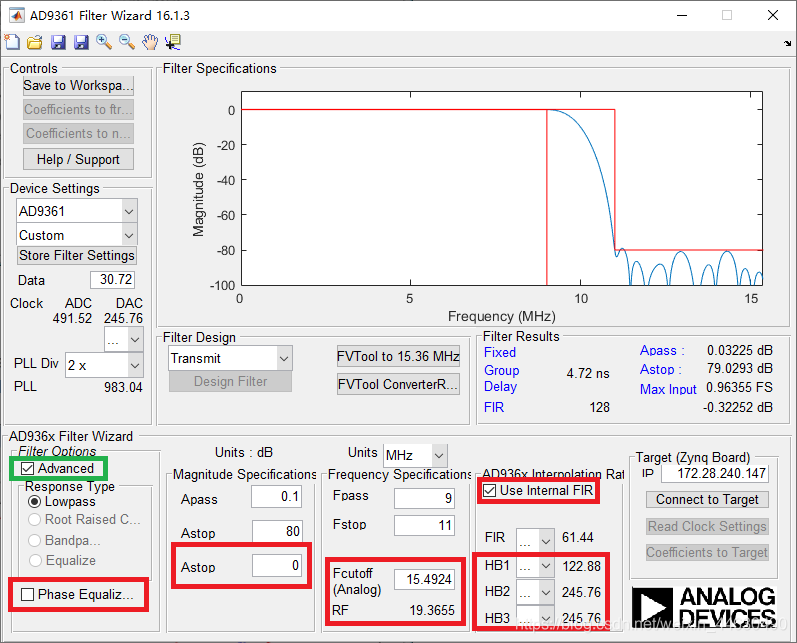Select the Bandpass radio button
Screen dimensions: 797x643
(x=35, y=540)
